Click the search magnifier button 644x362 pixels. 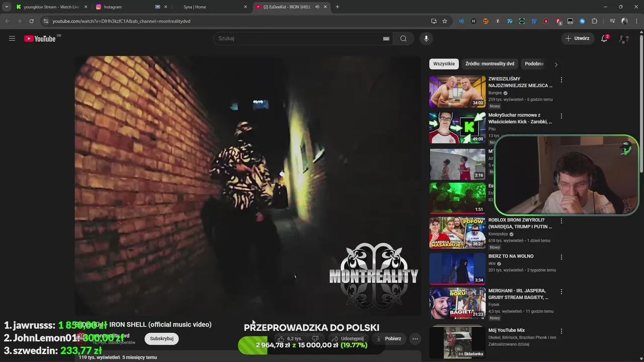[x=403, y=38]
